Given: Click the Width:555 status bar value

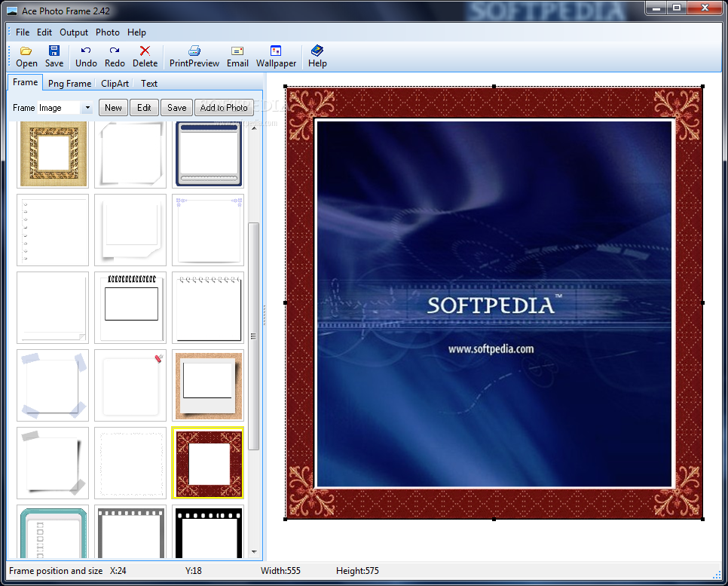Looking at the screenshot, I should pyautogui.click(x=280, y=571).
